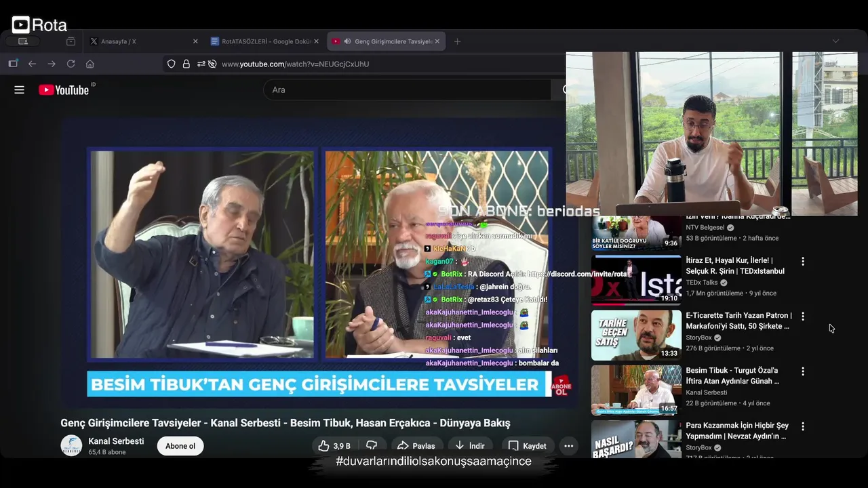
Task: Reload the page with the refresh icon
Action: (x=71, y=64)
